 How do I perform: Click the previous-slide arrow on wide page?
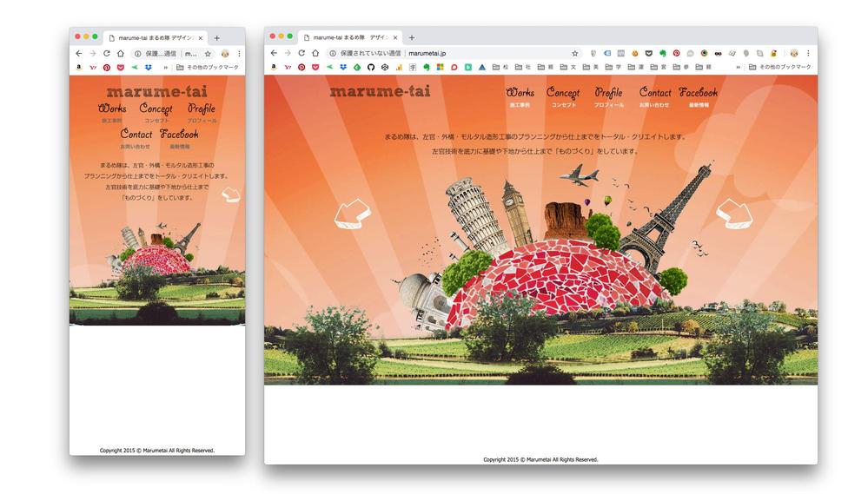pyautogui.click(x=353, y=214)
